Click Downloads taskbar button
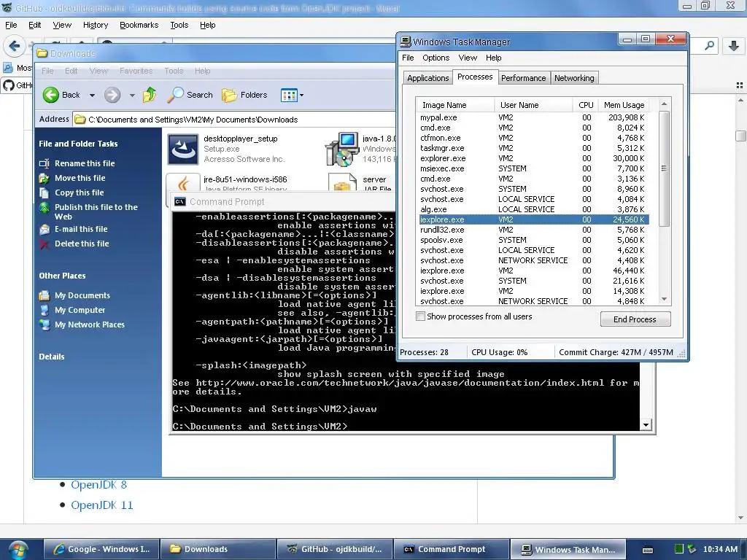747x560 pixels. pyautogui.click(x=217, y=549)
